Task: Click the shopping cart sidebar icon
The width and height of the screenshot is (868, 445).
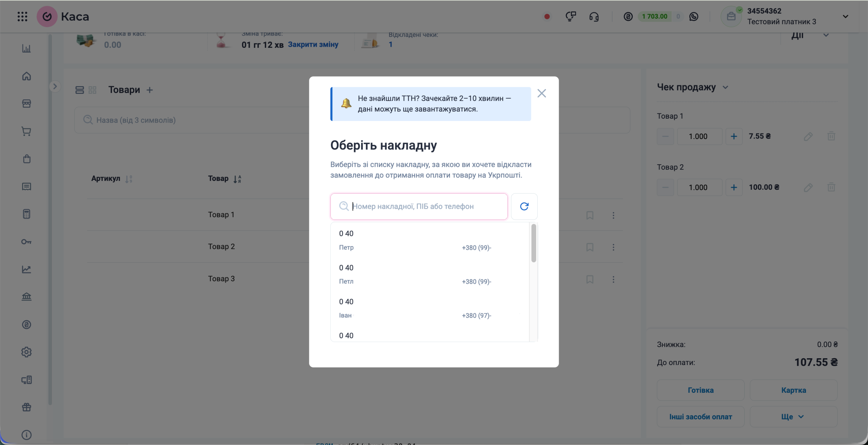Action: tap(26, 131)
